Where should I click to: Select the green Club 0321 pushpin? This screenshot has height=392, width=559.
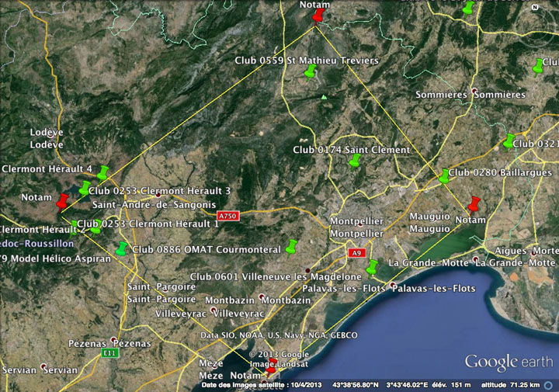click(509, 141)
